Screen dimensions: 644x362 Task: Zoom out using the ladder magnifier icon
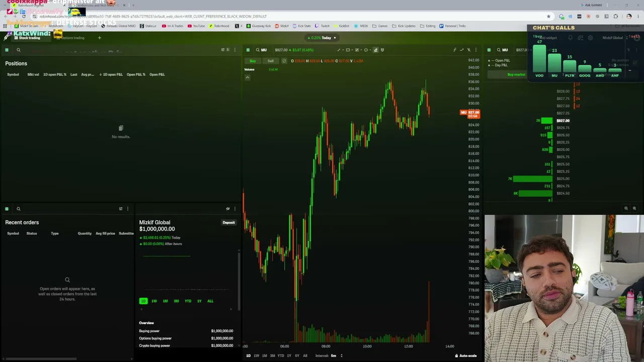[626, 208]
